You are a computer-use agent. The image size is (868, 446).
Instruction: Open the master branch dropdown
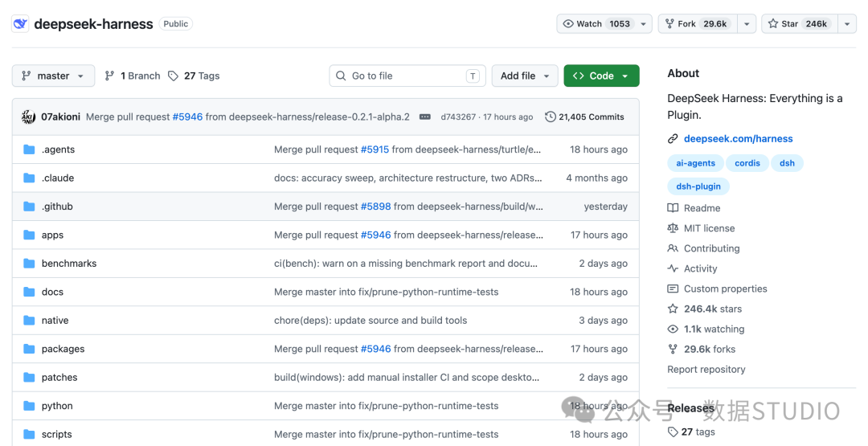point(53,76)
